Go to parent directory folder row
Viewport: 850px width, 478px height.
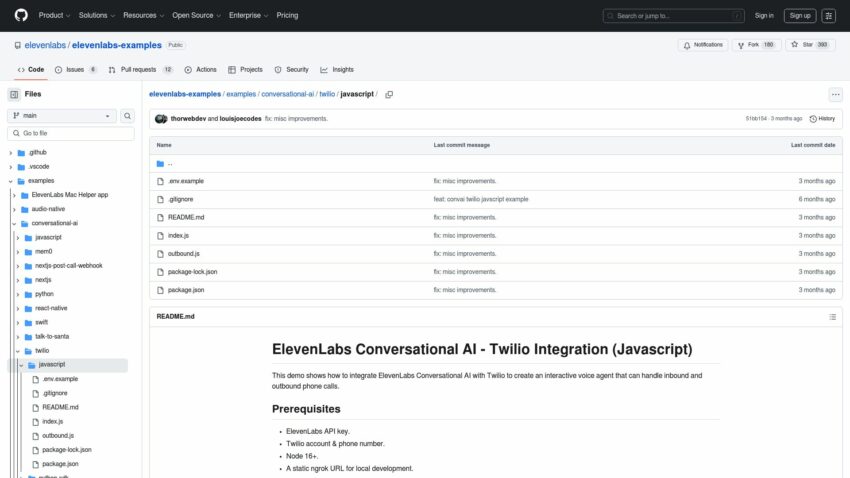click(495, 164)
